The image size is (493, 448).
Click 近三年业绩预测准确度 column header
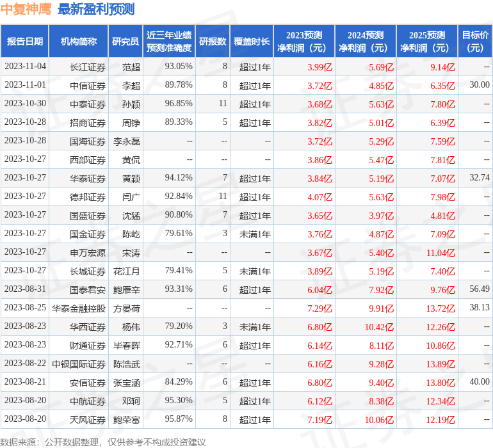pyautogui.click(x=169, y=41)
